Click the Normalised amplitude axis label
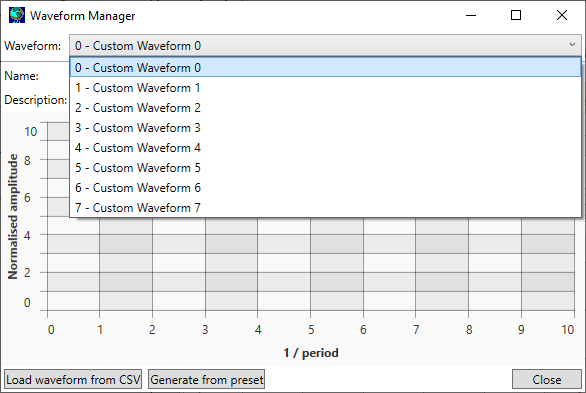 tap(13, 216)
